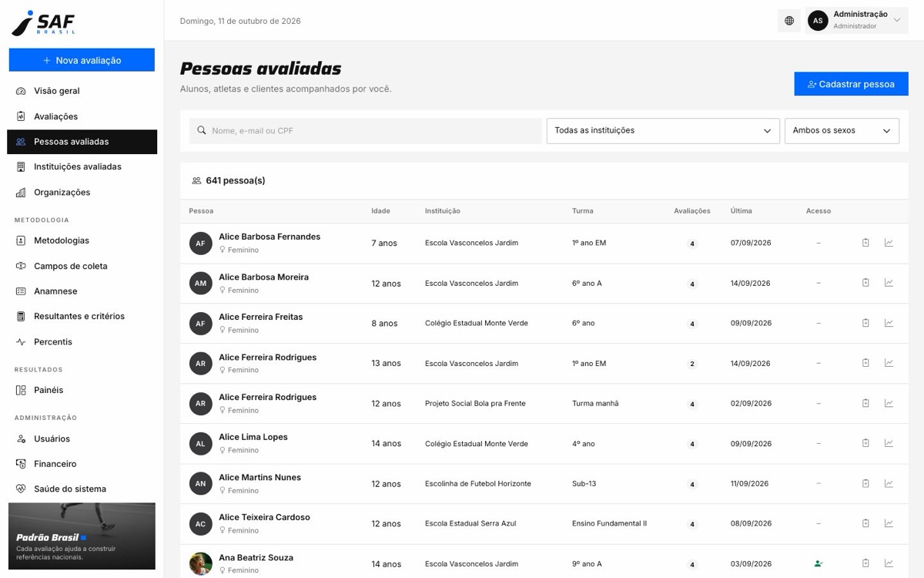924x578 pixels.
Task: Click the Cadastrar pessoa button
Action: [x=851, y=84]
